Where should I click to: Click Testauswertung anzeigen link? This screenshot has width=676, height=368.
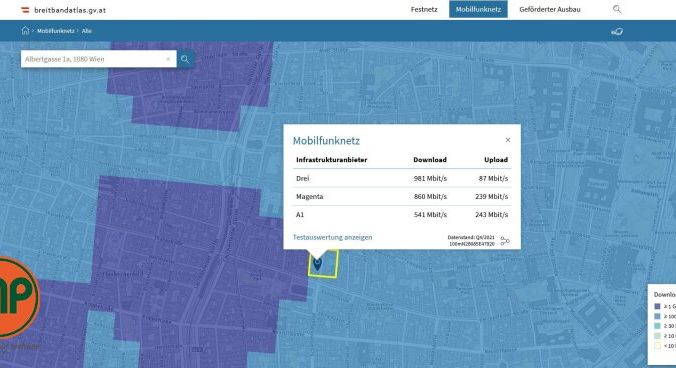pyautogui.click(x=332, y=237)
